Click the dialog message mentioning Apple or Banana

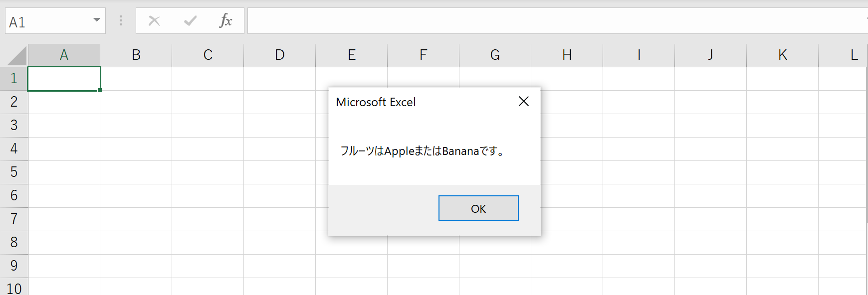422,151
